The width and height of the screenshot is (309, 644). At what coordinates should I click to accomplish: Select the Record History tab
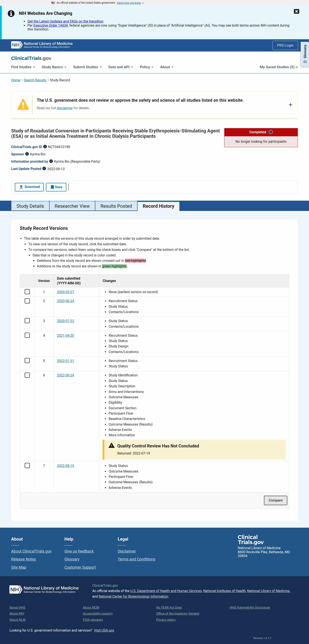point(159,206)
